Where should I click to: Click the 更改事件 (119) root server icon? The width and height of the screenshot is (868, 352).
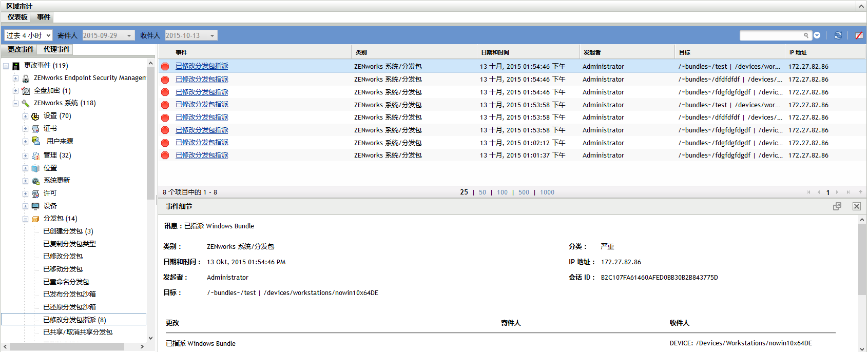16,66
